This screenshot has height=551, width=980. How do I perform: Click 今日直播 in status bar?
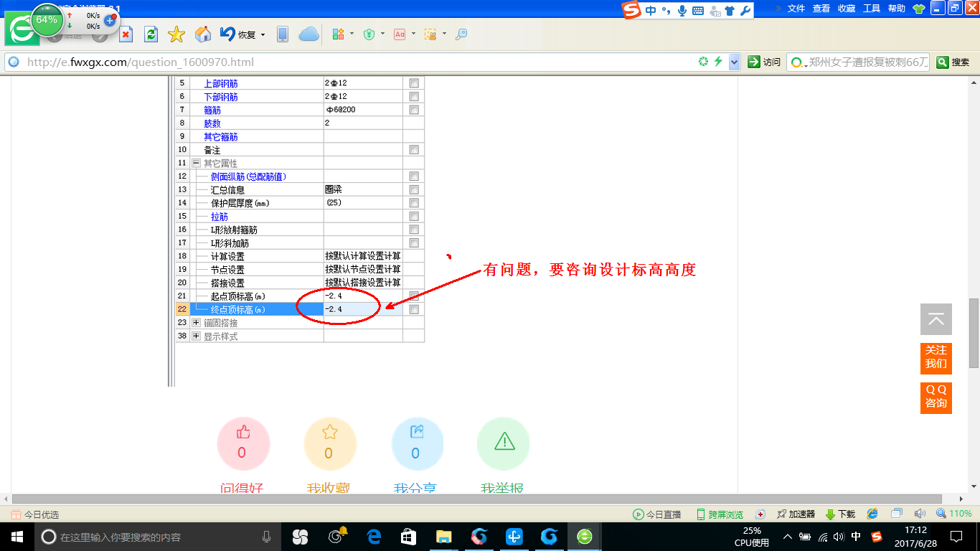(656, 514)
